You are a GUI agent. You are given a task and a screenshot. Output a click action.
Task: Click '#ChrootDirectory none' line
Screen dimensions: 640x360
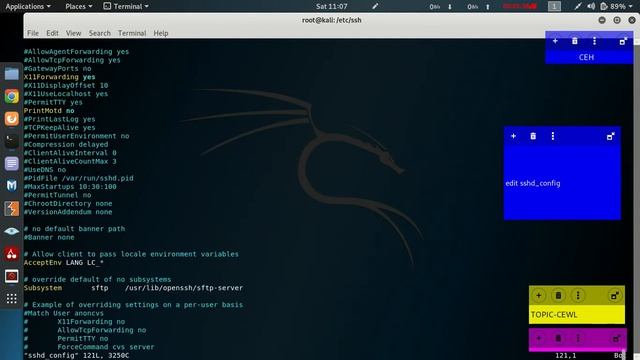pos(68,203)
